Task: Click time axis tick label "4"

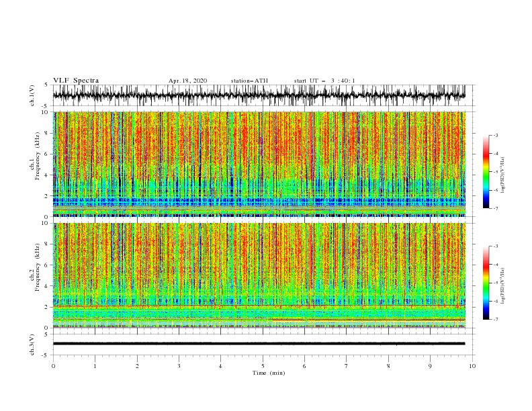Action: (x=220, y=366)
